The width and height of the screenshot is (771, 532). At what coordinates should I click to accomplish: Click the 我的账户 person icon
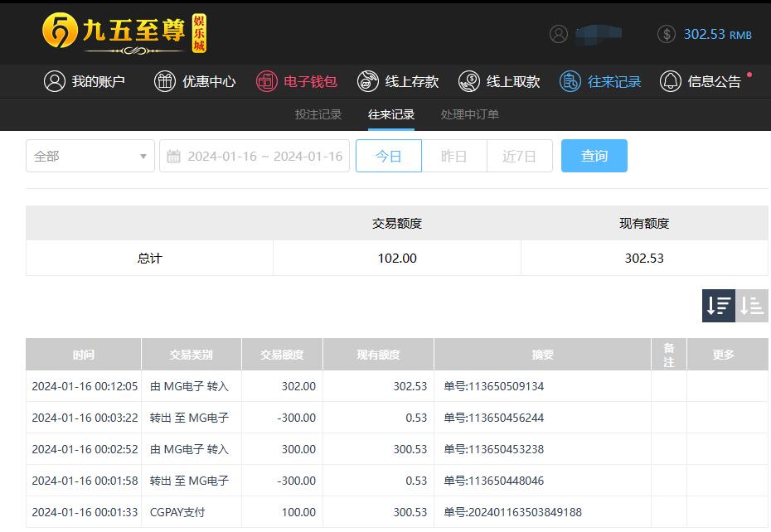click(x=55, y=81)
